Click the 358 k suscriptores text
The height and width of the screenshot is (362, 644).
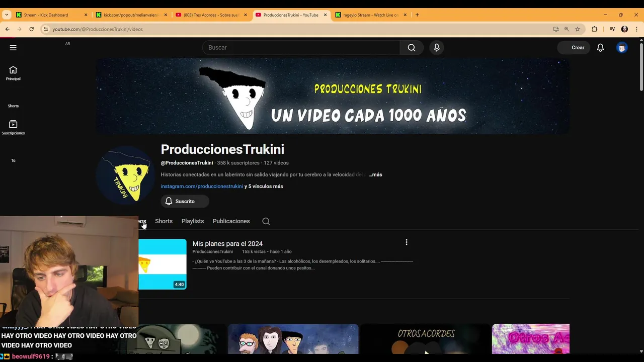tap(238, 163)
